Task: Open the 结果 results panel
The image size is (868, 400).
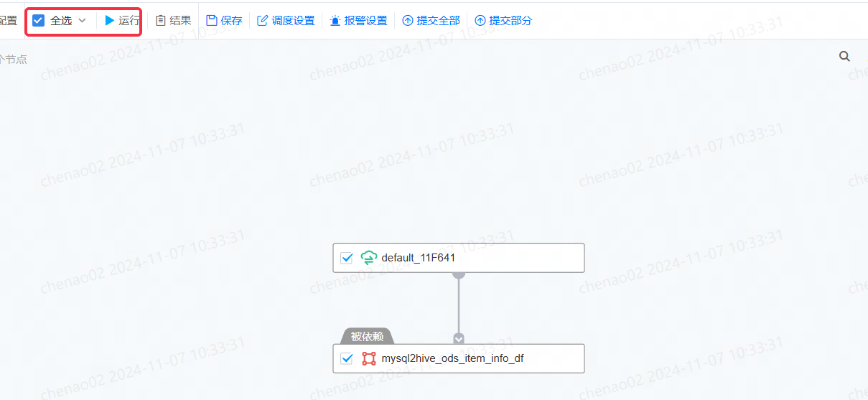Action: (174, 21)
